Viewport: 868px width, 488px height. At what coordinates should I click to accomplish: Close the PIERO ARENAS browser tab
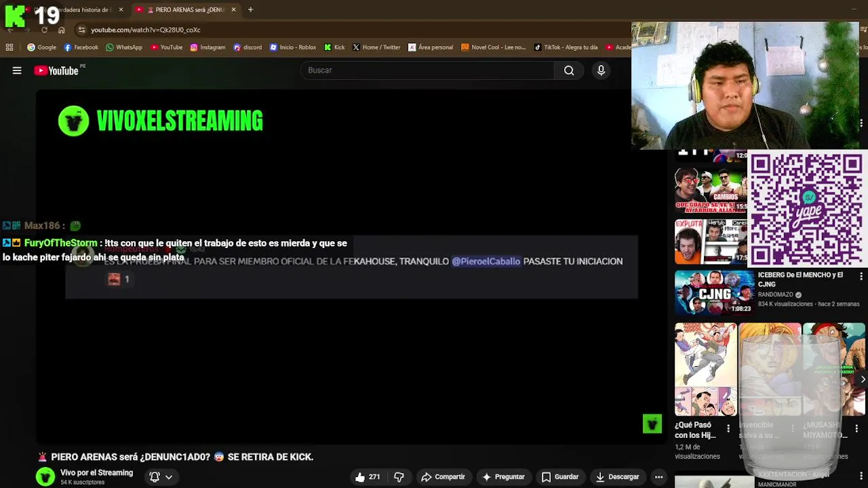pos(233,9)
